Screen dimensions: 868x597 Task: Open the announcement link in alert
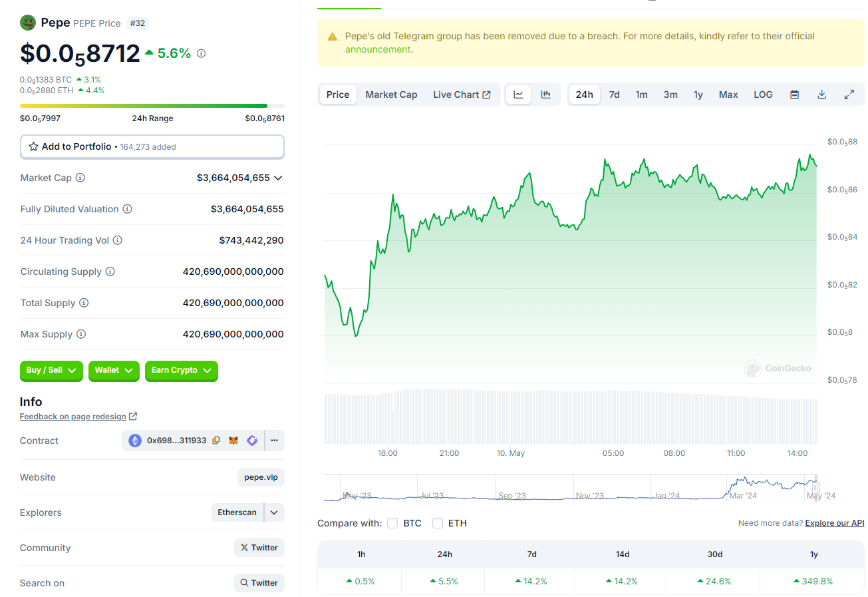click(378, 49)
